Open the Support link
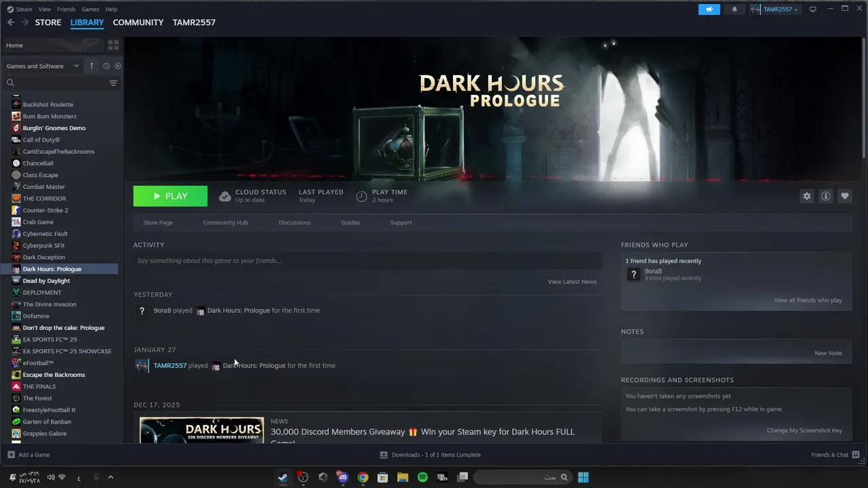The height and width of the screenshot is (488, 868). coord(401,222)
